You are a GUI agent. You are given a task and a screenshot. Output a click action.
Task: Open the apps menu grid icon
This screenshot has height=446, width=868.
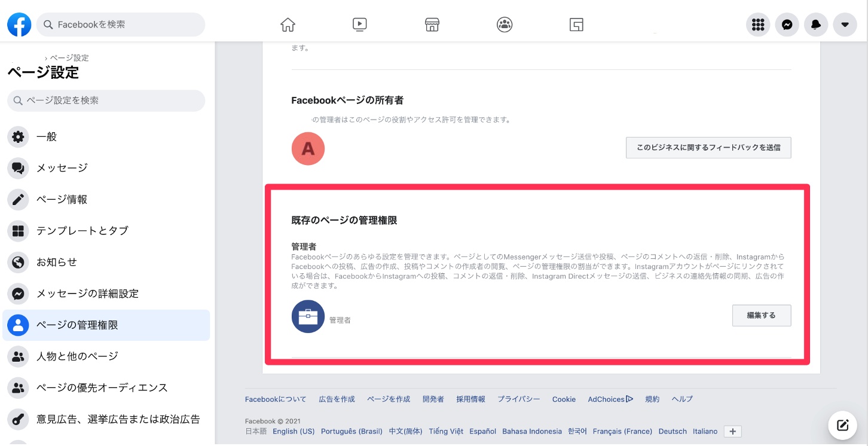(758, 25)
